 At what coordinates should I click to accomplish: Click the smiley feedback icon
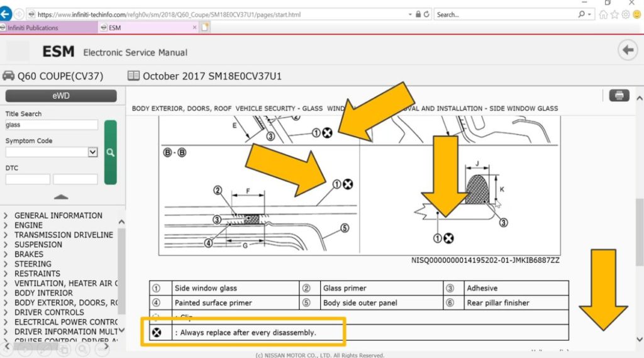pos(637,15)
